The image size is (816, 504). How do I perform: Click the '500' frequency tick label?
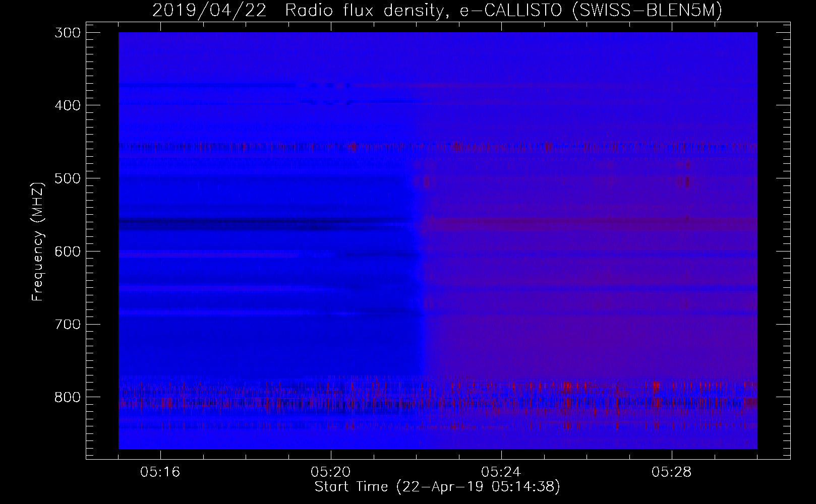coord(67,178)
